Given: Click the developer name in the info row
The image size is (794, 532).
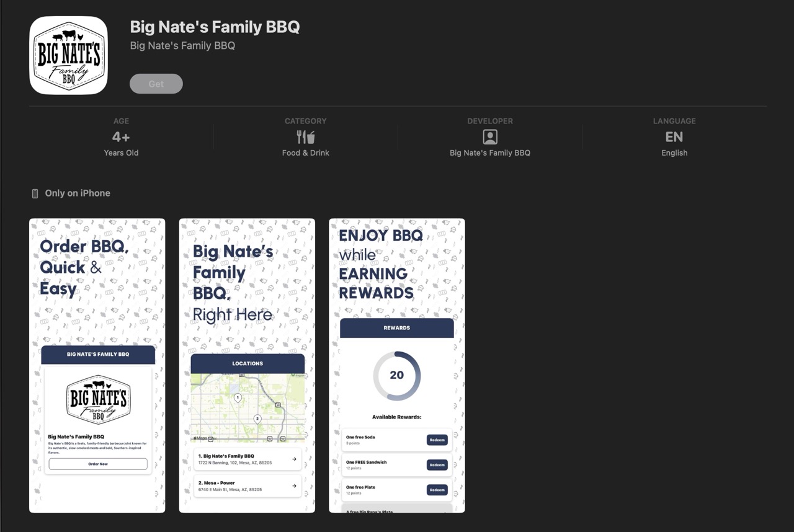Looking at the screenshot, I should [x=490, y=153].
